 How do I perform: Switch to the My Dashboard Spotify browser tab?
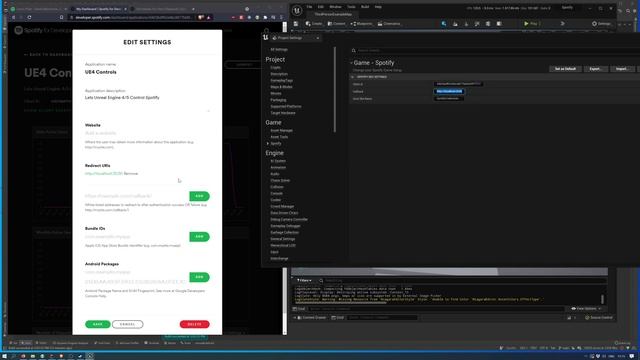coord(98,9)
